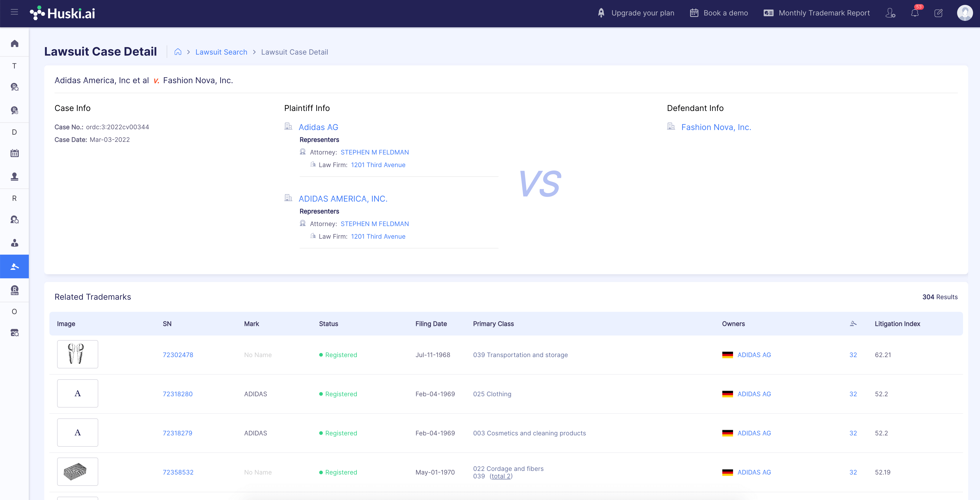The width and height of the screenshot is (980, 500).
Task: Click the sidebar section letter D
Action: click(14, 132)
